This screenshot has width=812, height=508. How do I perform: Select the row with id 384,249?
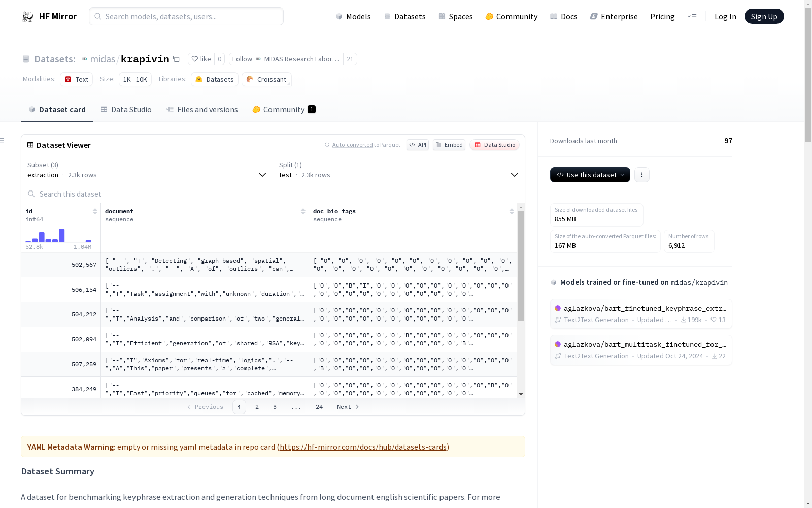pyautogui.click(x=269, y=387)
